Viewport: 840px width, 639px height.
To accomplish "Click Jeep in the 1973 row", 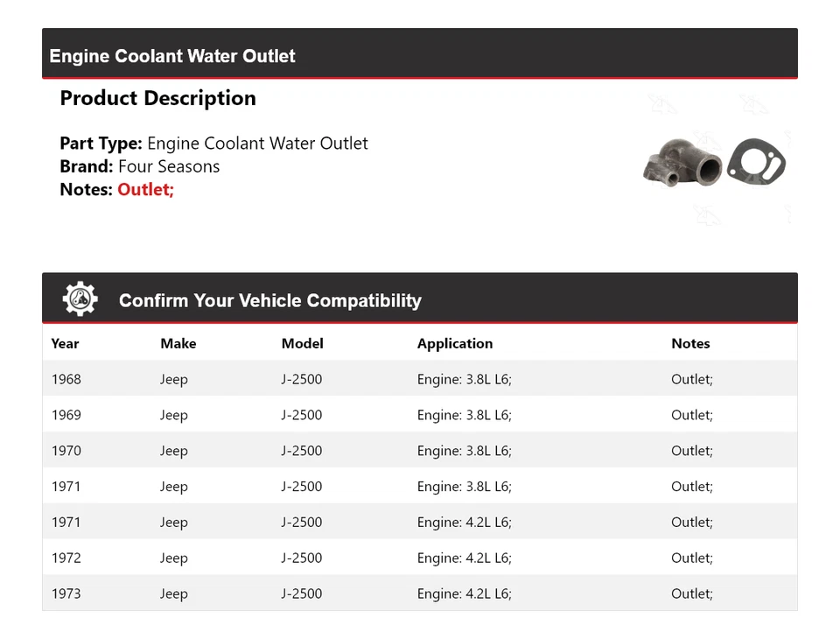I will 173,593.
